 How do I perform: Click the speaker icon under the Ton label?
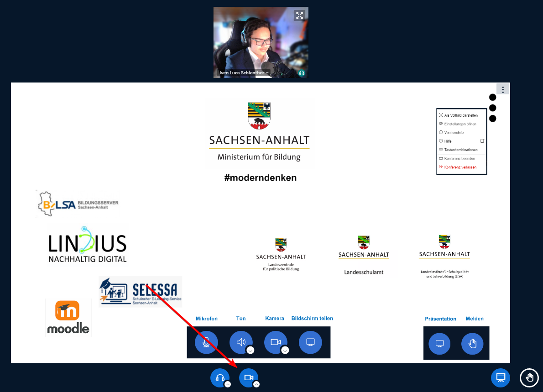[241, 342]
